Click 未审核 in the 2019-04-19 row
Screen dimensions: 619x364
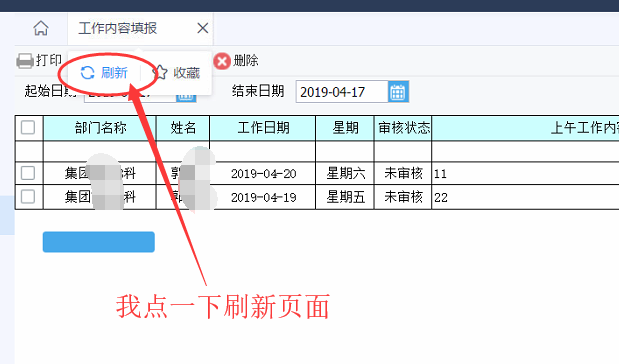coord(403,197)
